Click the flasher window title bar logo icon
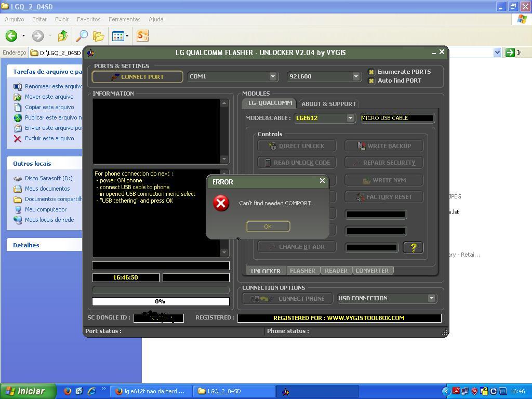Image resolution: width=532 pixels, height=399 pixels. click(x=91, y=52)
